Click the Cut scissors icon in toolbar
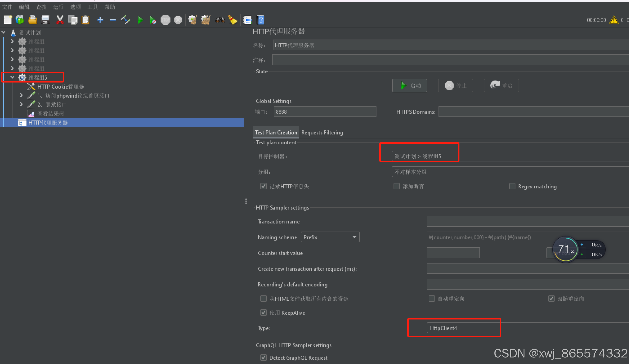The height and width of the screenshot is (364, 629). tap(60, 20)
